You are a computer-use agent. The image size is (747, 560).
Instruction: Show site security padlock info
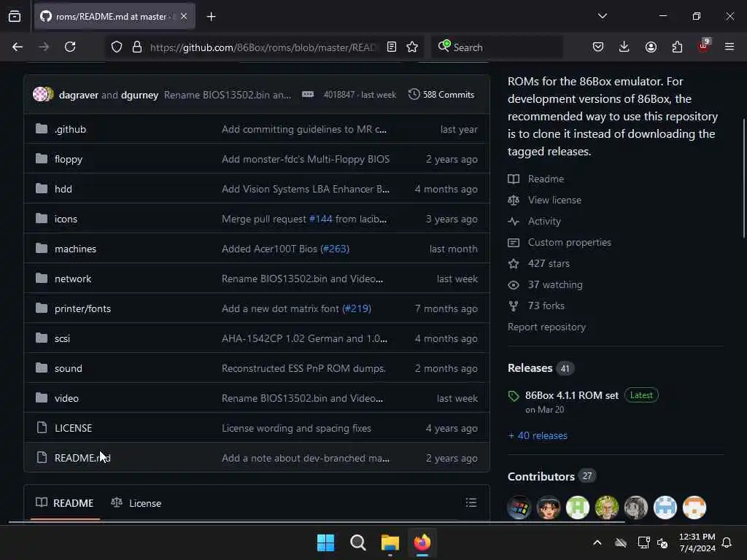point(137,47)
